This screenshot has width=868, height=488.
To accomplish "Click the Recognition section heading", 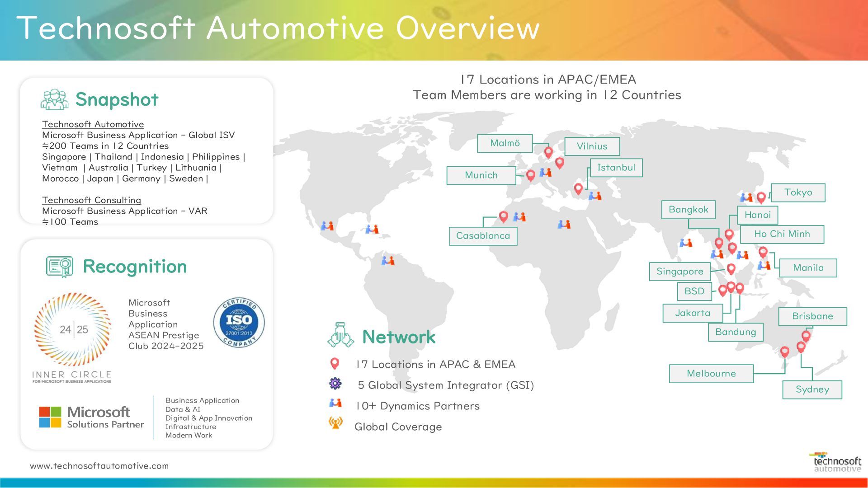I will pyautogui.click(x=135, y=267).
